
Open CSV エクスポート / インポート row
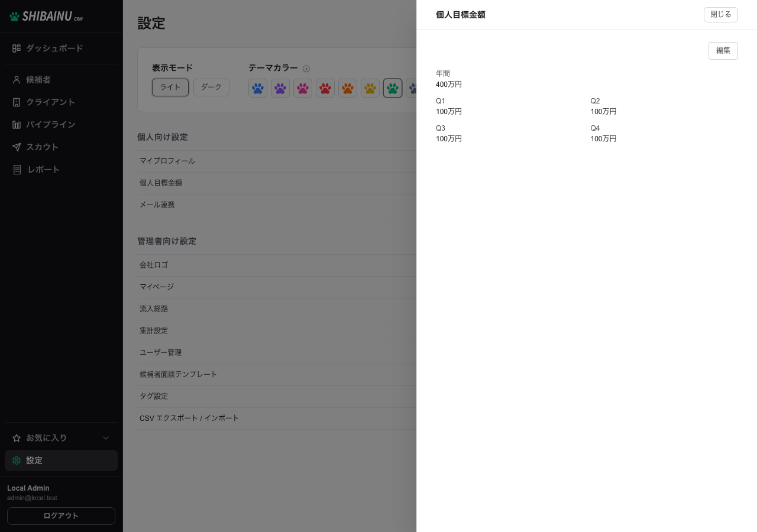pos(277,419)
